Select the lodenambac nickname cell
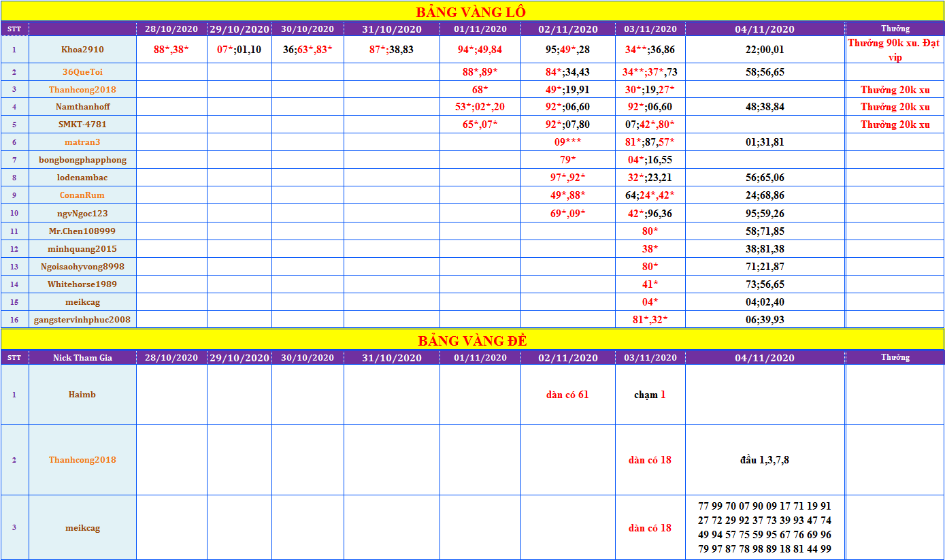The width and height of the screenshot is (945, 560). (x=82, y=178)
